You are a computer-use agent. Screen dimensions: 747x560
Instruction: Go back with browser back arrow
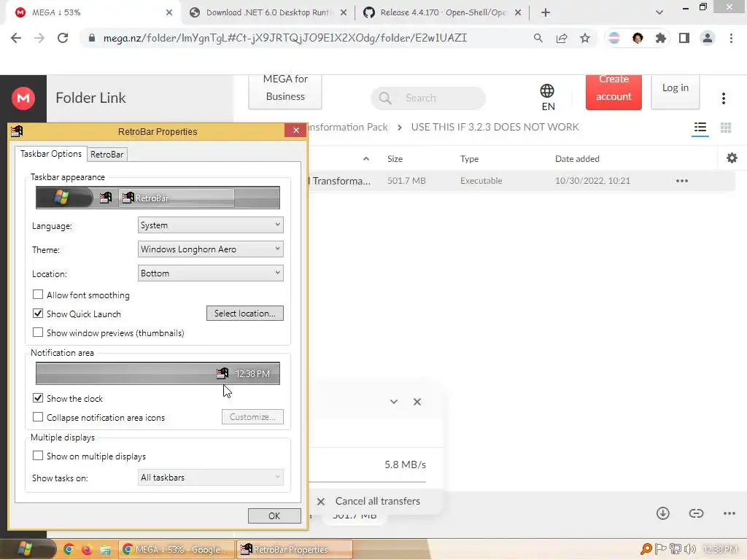16,38
